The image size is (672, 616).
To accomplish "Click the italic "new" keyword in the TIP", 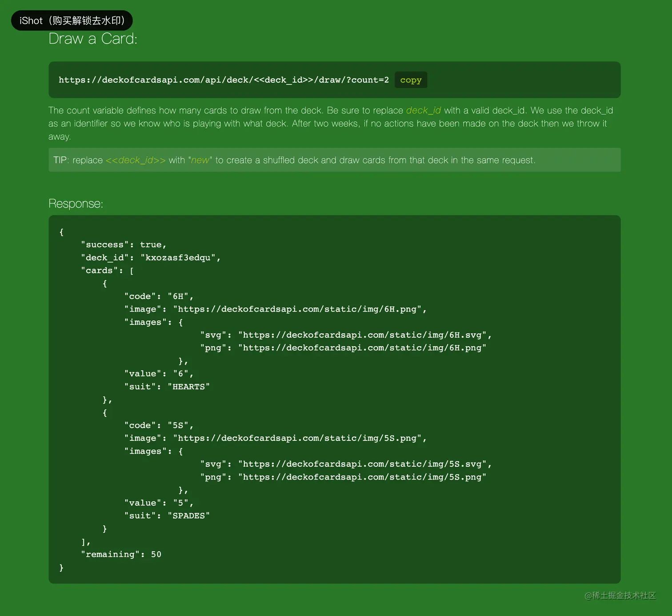I will (x=200, y=160).
